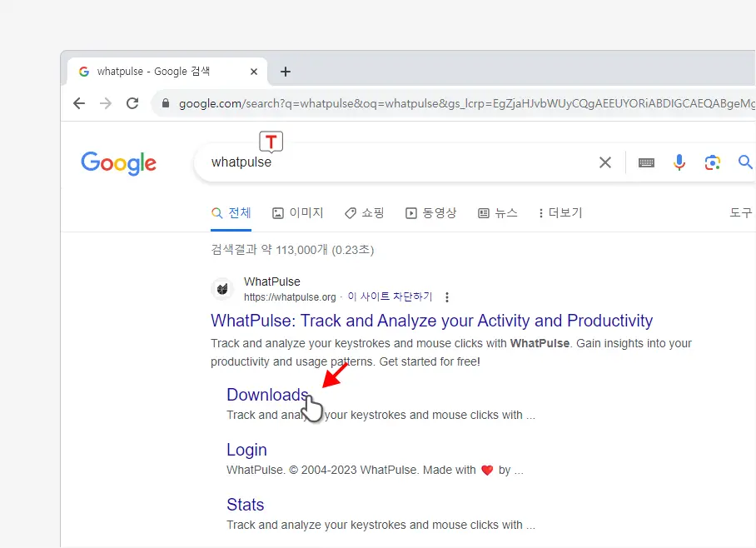This screenshot has height=548, width=756.
Task: Open a new browser tab
Action: (286, 72)
